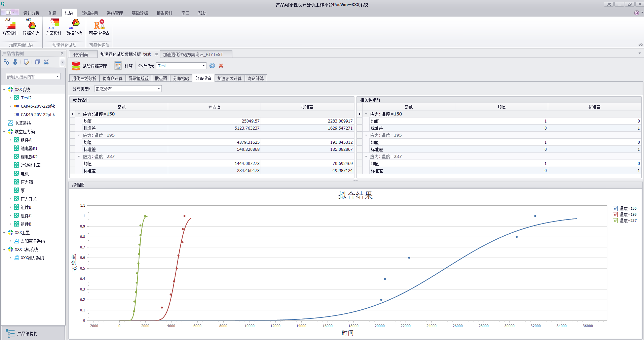Click inside the tree search input field

(x=30, y=76)
